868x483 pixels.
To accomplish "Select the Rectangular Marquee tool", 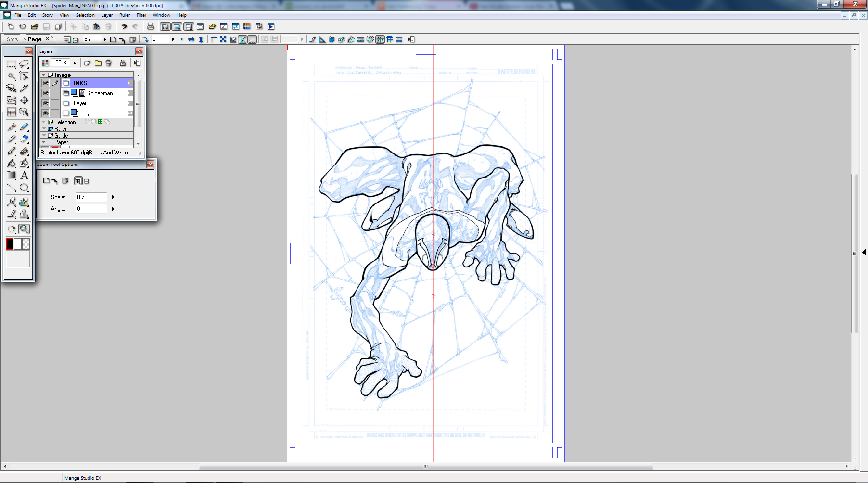I will coord(12,64).
